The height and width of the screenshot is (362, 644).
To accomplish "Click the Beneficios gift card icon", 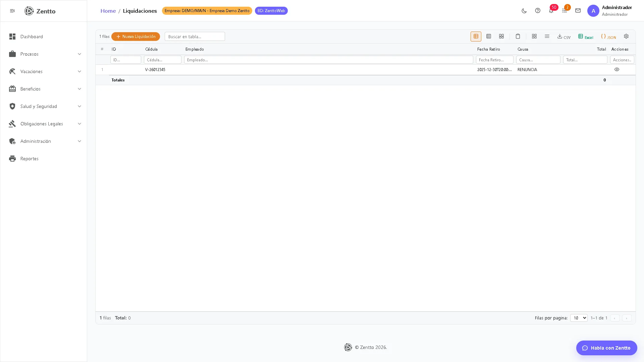I will (x=12, y=89).
